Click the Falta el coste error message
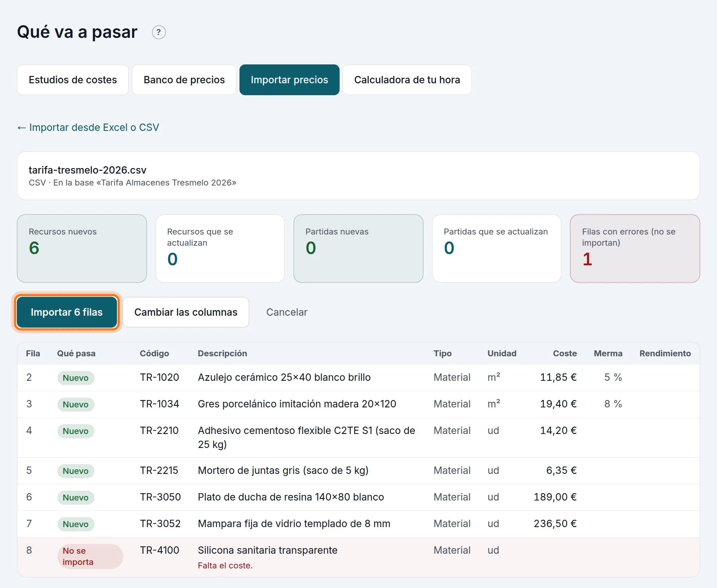Image resolution: width=717 pixels, height=588 pixels. (x=225, y=566)
